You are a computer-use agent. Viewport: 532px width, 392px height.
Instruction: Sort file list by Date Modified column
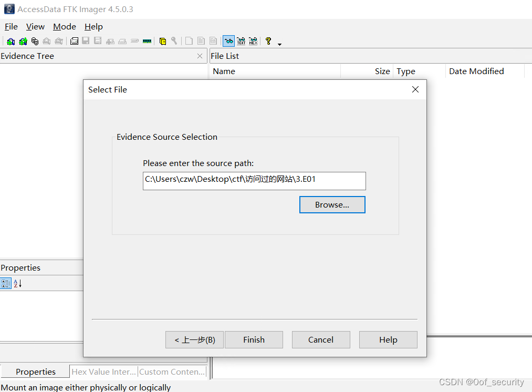coord(485,71)
